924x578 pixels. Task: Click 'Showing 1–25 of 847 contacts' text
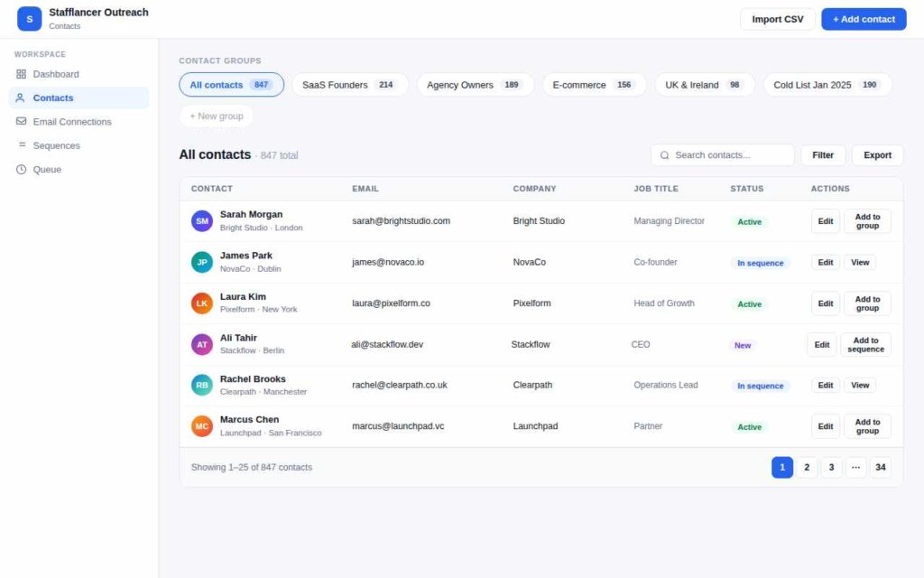tap(252, 467)
